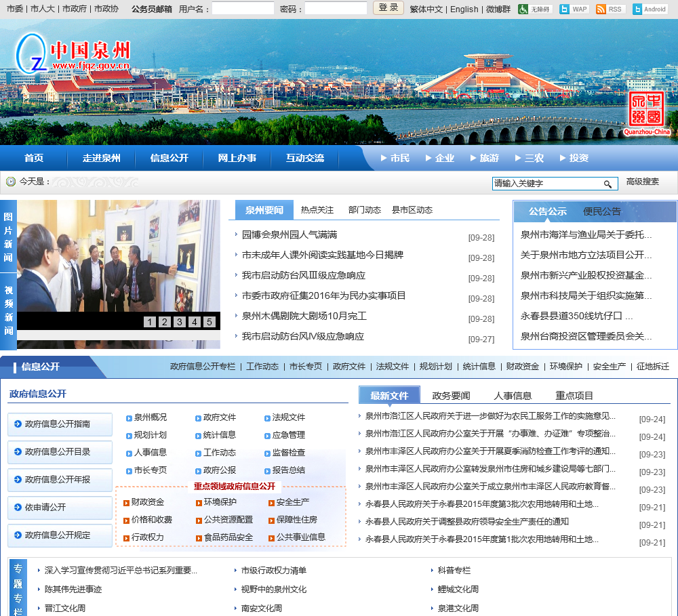Show slide 3 of picture news
This screenshot has width=678, height=616.
180,322
